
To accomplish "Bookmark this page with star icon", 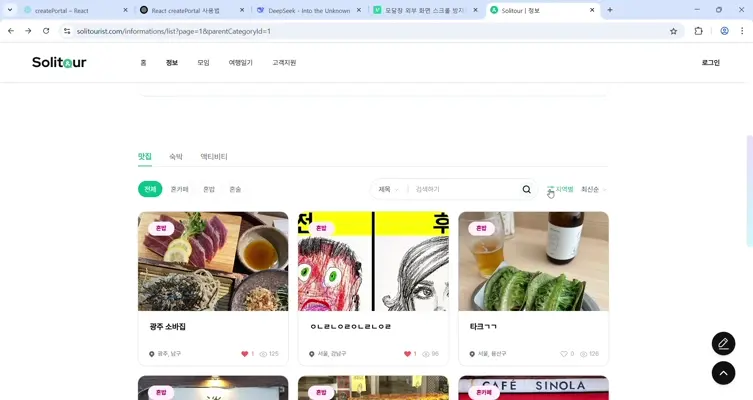I will click(x=673, y=31).
